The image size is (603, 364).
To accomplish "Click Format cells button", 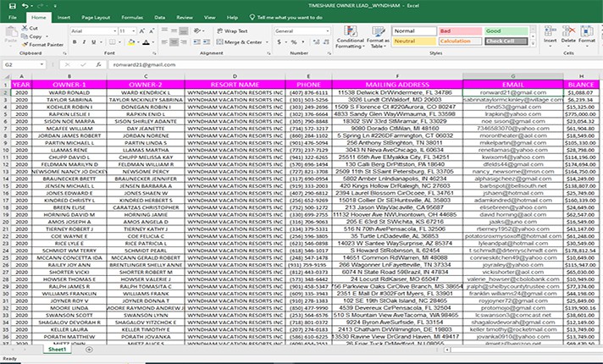I will [586, 36].
